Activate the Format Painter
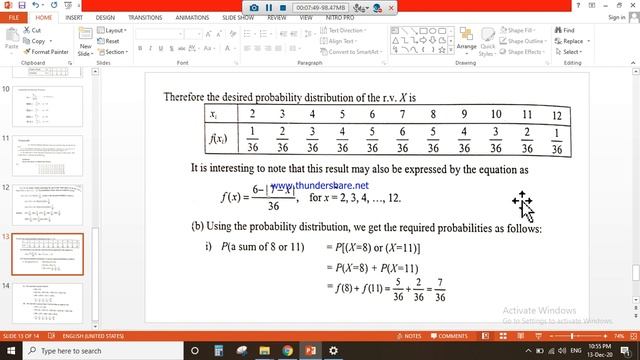This screenshot has height=360, width=640. pos(46,52)
